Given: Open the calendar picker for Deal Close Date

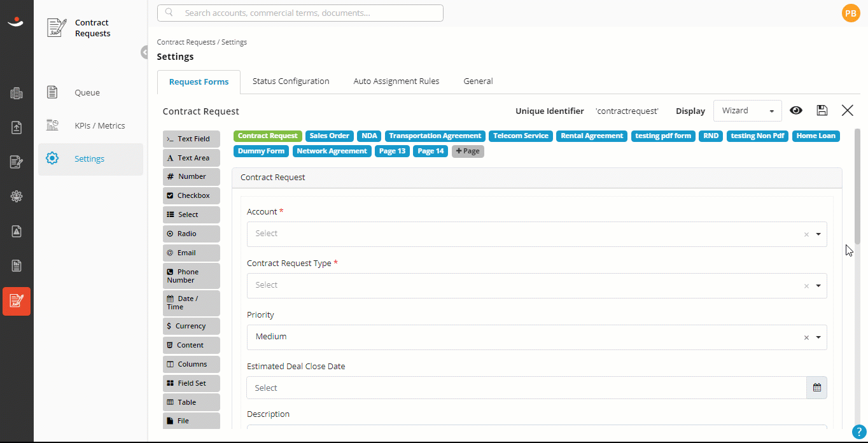Looking at the screenshot, I should 816,388.
